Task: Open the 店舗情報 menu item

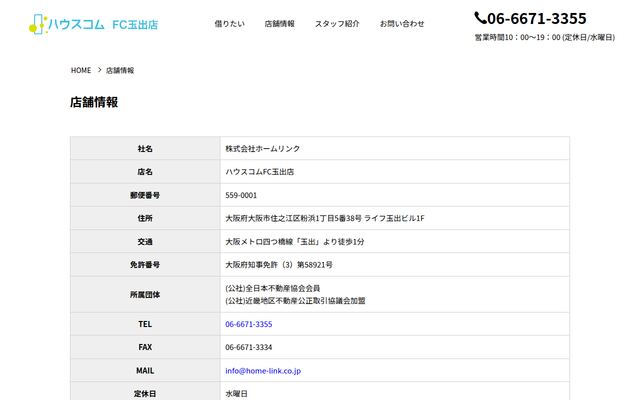Action: click(x=280, y=24)
